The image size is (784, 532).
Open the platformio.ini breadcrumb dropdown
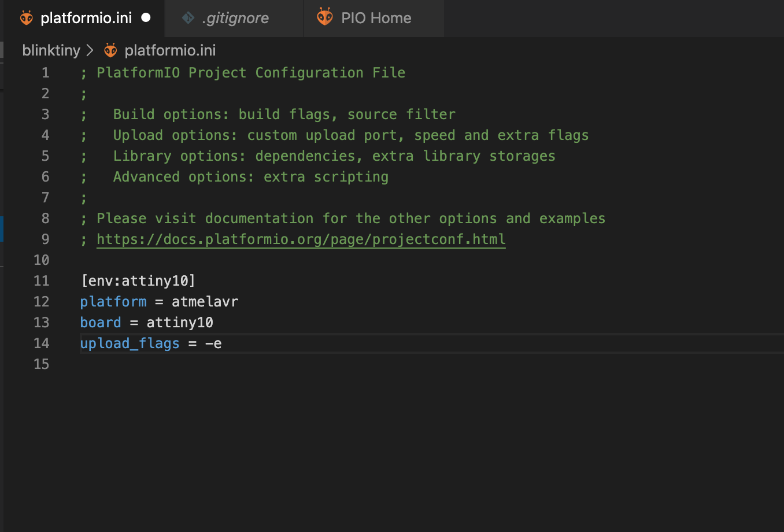(x=170, y=50)
